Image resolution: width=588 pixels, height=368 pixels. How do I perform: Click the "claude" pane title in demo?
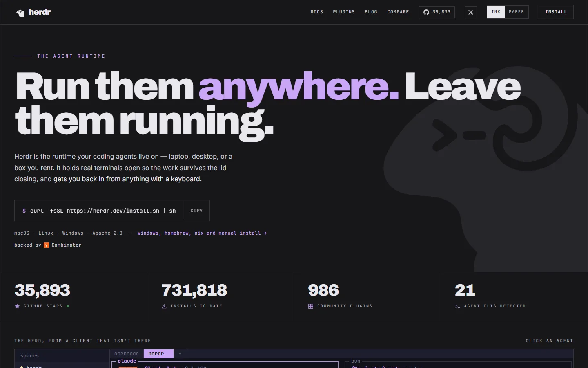127,361
